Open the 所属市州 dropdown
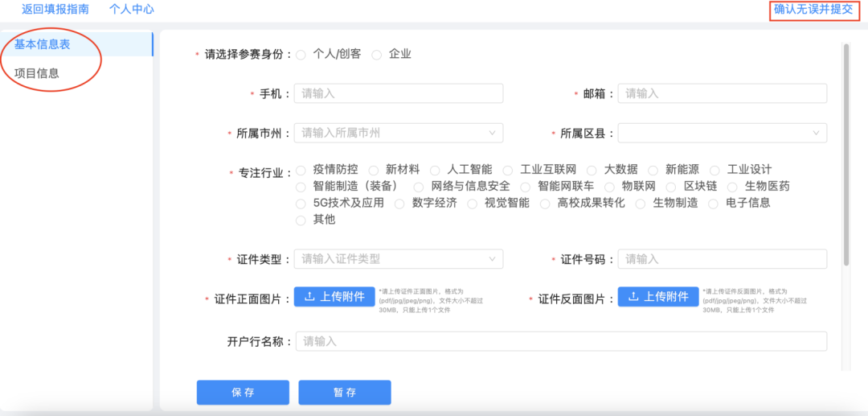The width and height of the screenshot is (868, 416). (x=399, y=133)
